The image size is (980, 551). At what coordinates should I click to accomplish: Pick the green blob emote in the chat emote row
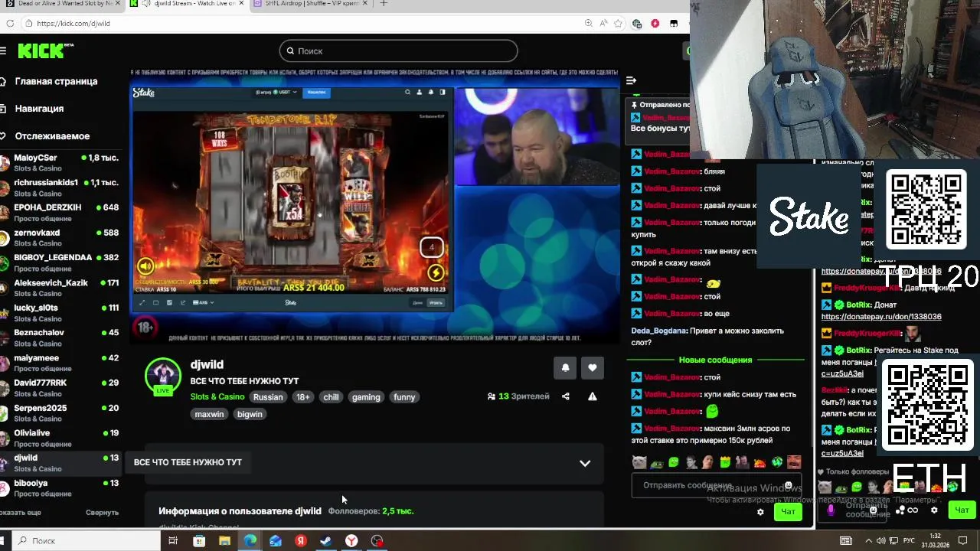click(x=674, y=462)
